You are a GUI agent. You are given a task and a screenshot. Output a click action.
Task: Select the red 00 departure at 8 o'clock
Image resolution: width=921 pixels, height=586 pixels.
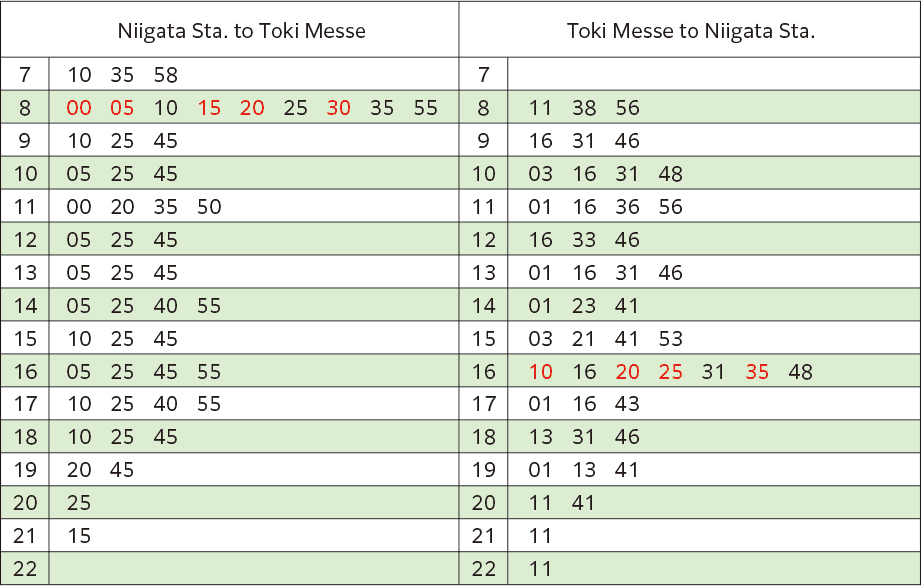coord(79,108)
